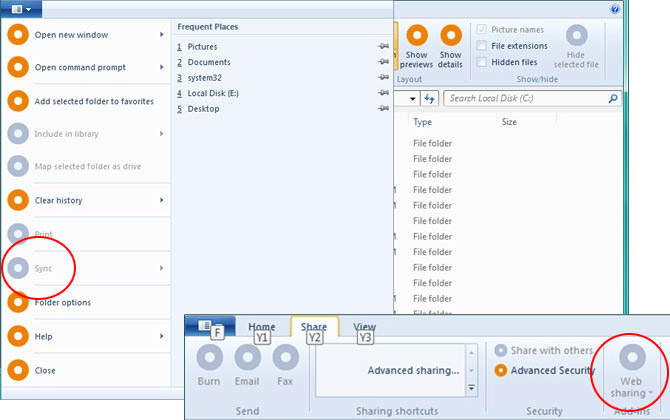
Task: Click the Burn icon in Send group
Action: [209, 357]
